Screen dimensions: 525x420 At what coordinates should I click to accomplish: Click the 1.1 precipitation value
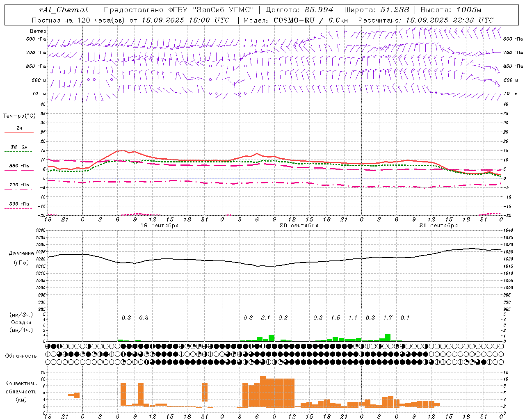point(353,318)
